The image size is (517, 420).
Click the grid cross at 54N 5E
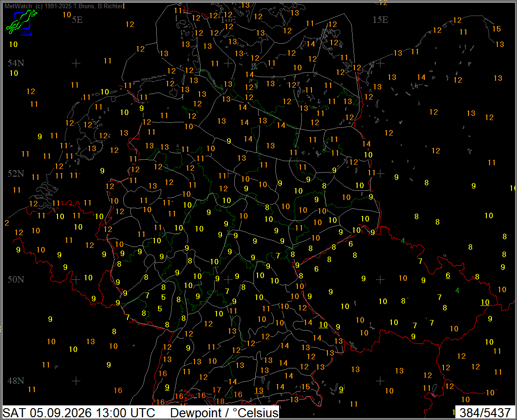pyautogui.click(x=76, y=63)
